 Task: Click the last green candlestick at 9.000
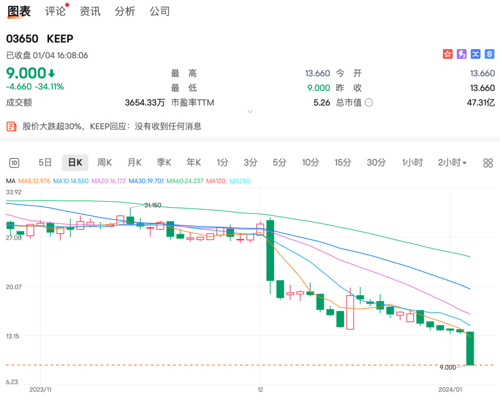(470, 348)
